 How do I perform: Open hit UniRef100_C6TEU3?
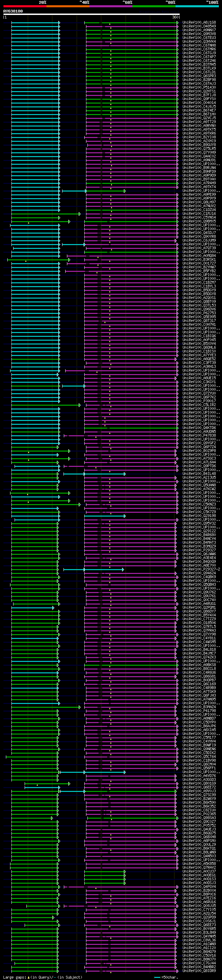[199, 38]
